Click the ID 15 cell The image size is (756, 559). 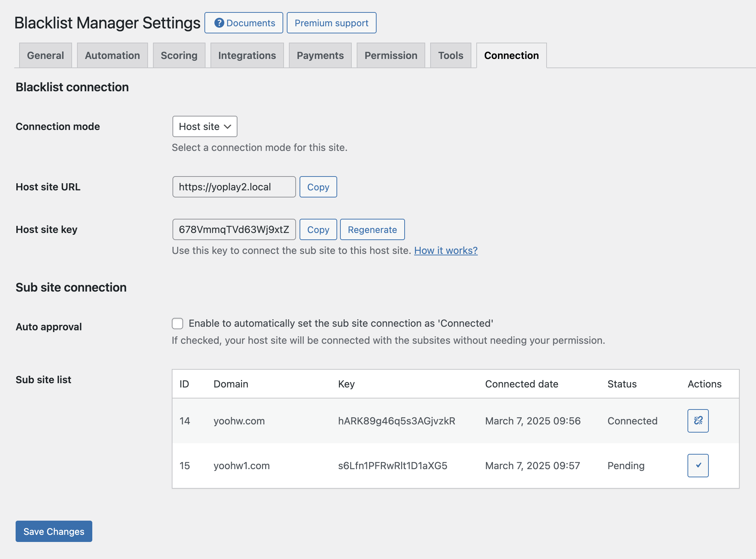point(185,466)
